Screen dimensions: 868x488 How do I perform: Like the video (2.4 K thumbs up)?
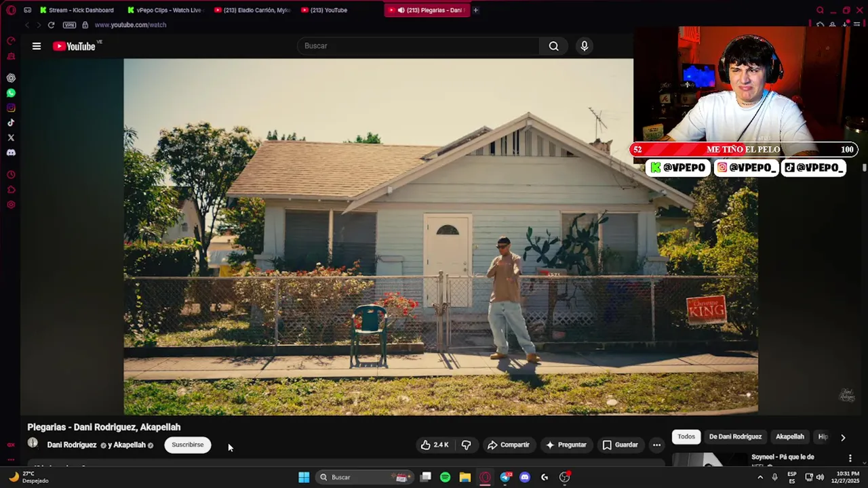point(434,445)
